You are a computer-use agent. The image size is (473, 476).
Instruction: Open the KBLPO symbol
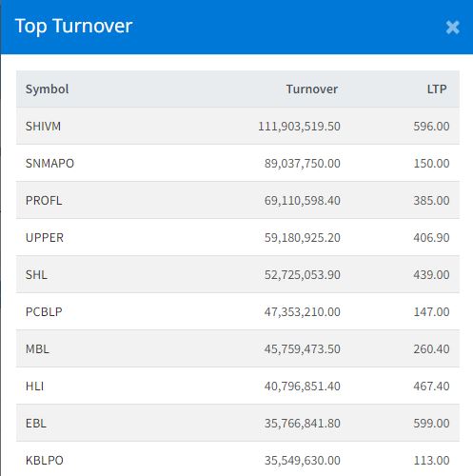pyautogui.click(x=45, y=461)
